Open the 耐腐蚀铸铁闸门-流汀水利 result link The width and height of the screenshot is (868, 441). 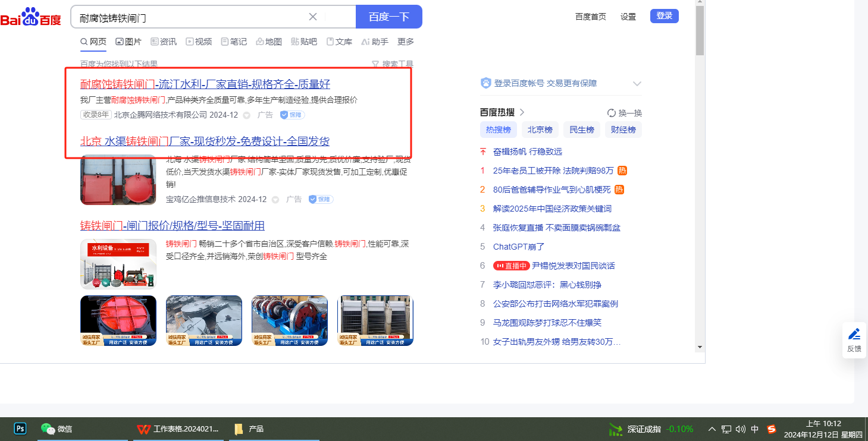pyautogui.click(x=205, y=84)
